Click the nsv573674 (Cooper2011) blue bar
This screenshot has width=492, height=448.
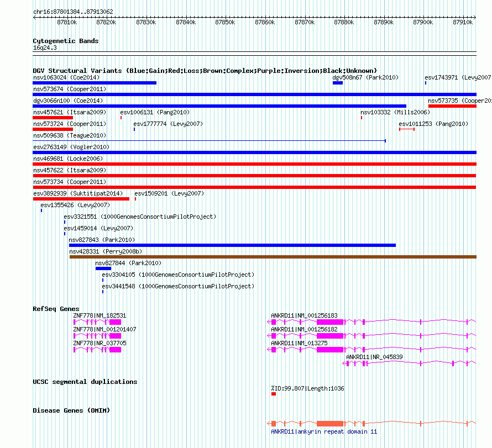[254, 94]
